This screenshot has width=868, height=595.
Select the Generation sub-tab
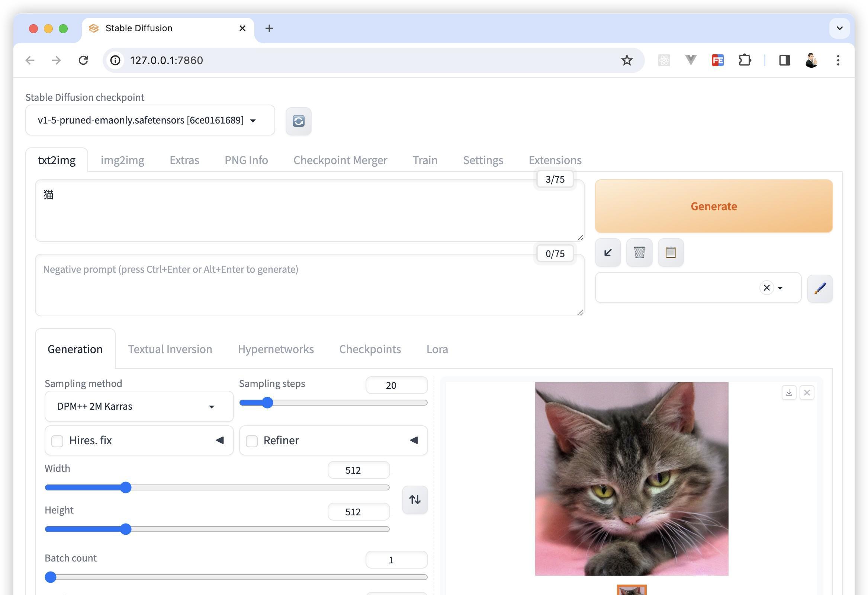click(x=75, y=349)
